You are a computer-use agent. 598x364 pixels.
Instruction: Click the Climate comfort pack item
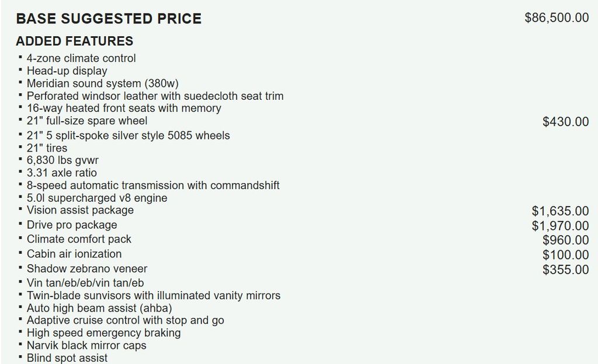(79, 240)
